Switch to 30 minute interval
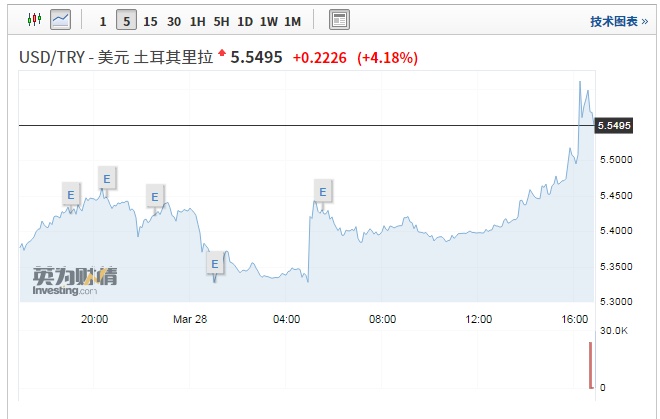The width and height of the screenshot is (660, 419). pos(174,21)
